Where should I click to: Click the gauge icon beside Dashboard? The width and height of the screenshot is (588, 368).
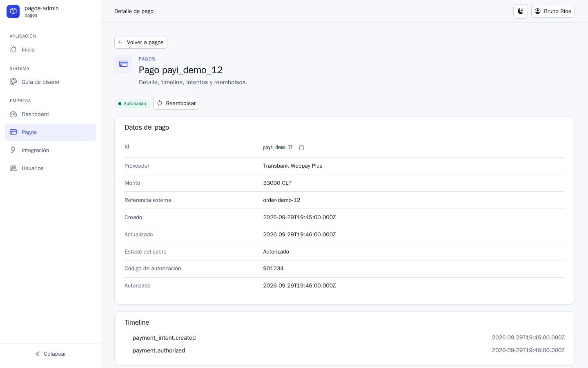click(13, 114)
